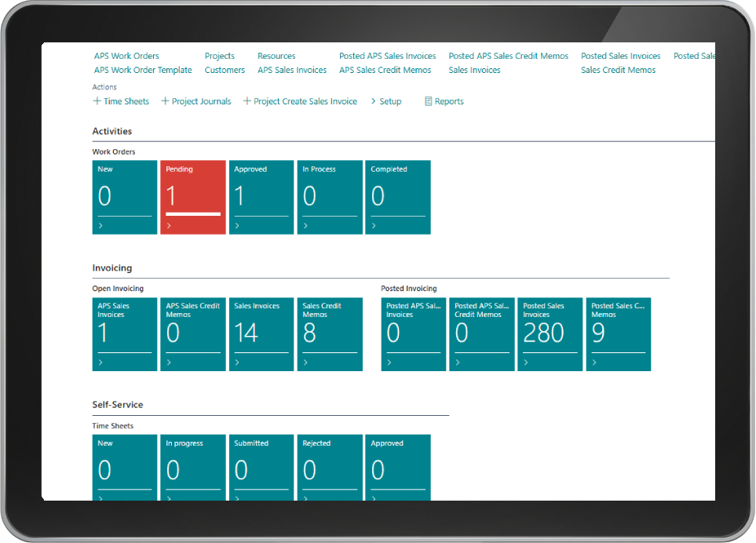
Task: Open Sales Credit Memos navigation link
Action: click(x=618, y=70)
